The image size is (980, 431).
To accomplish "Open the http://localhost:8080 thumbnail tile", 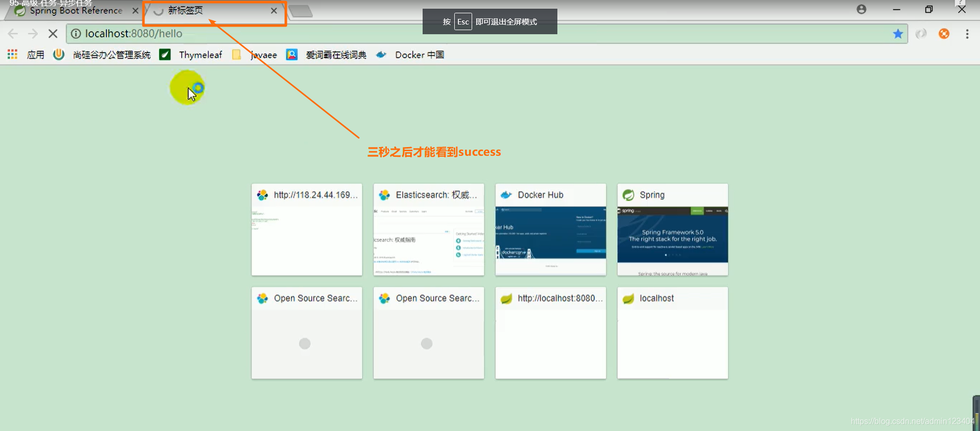I will (x=551, y=333).
